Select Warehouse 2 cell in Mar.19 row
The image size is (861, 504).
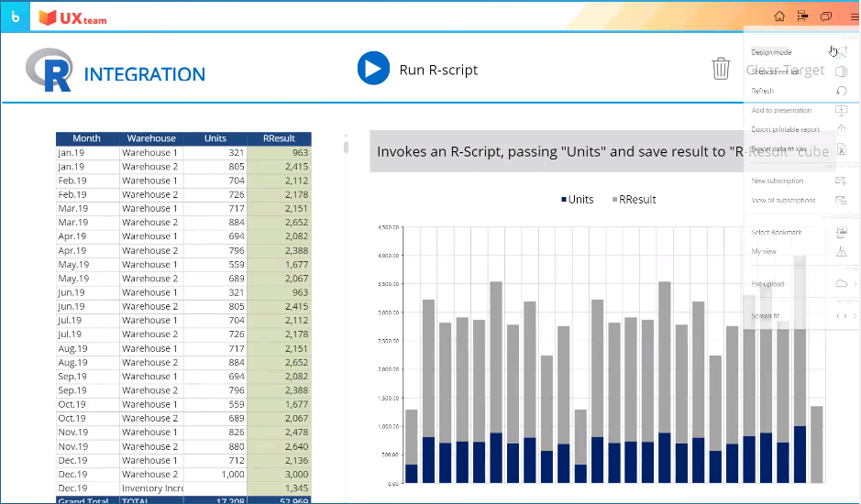151,223
